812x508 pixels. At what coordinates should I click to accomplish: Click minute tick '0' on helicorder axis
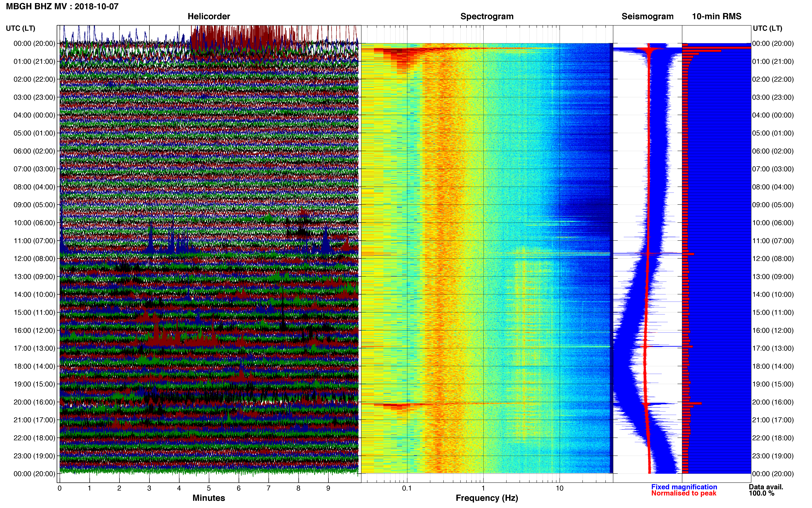point(60,488)
